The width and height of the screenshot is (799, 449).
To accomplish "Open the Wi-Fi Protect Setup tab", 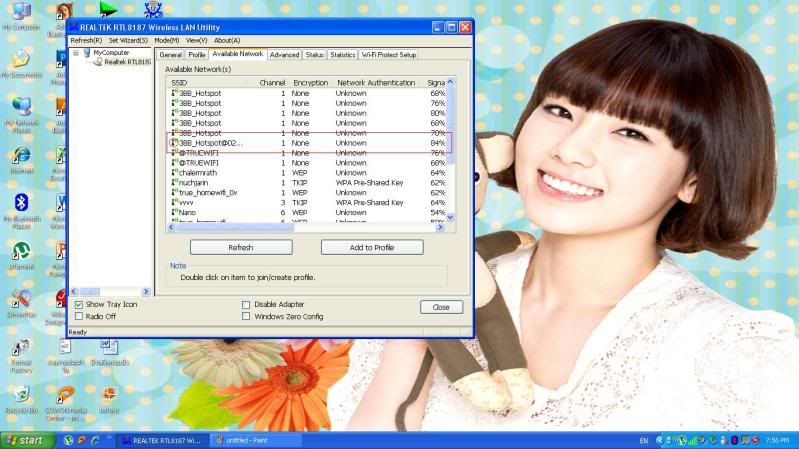I will click(389, 55).
